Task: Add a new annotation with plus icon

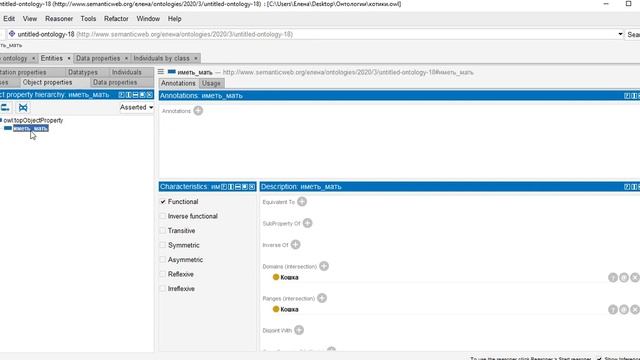Action: (x=198, y=111)
